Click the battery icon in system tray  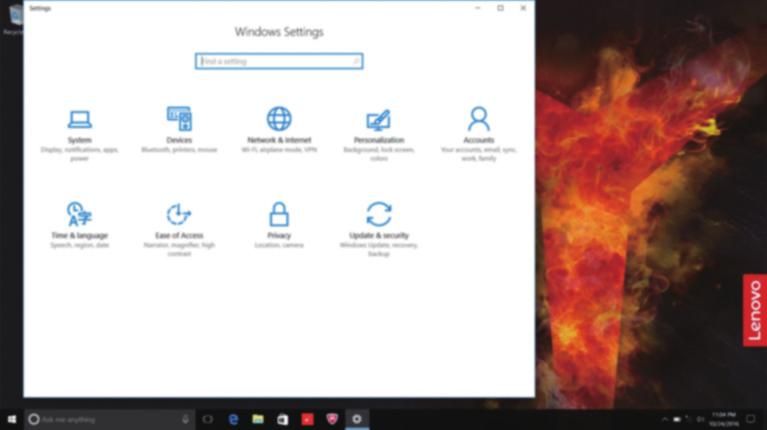pyautogui.click(x=677, y=419)
